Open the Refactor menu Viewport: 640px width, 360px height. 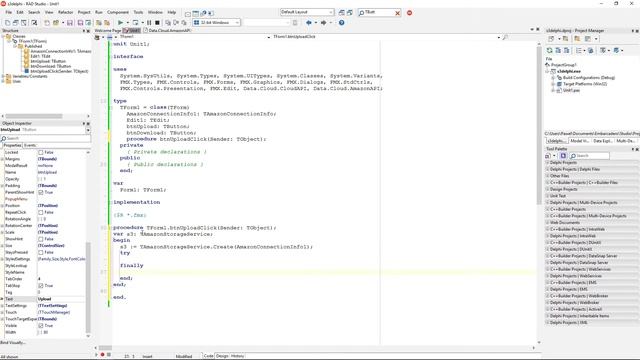65,12
